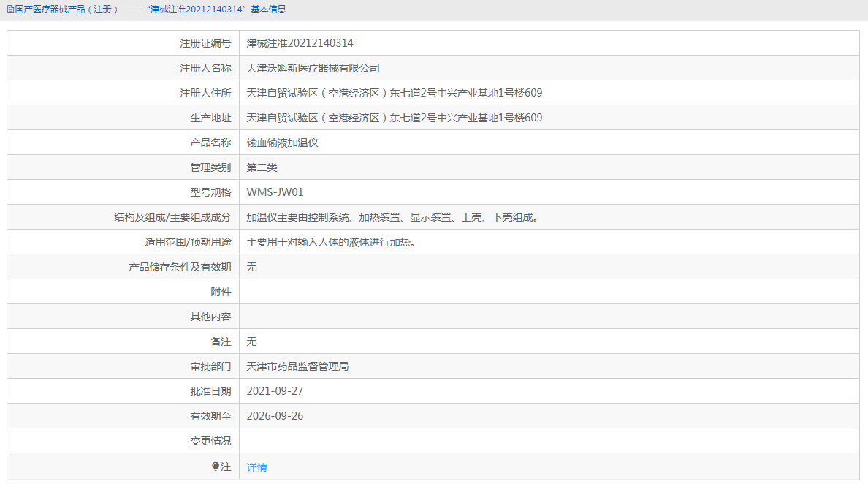Click registrant name 天津沃姆斯医疗器械有限公司
The height and width of the screenshot is (484, 868).
click(x=313, y=68)
